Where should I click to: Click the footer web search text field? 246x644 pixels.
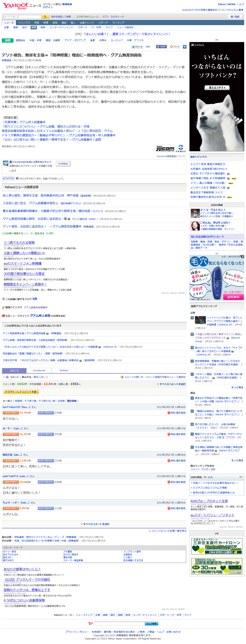[x=119, y=623]
